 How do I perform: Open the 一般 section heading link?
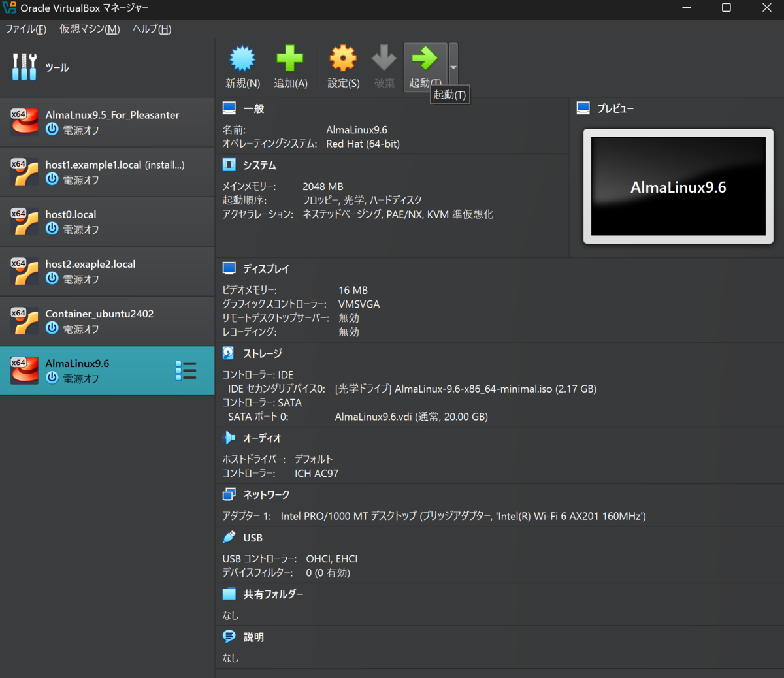[x=253, y=108]
